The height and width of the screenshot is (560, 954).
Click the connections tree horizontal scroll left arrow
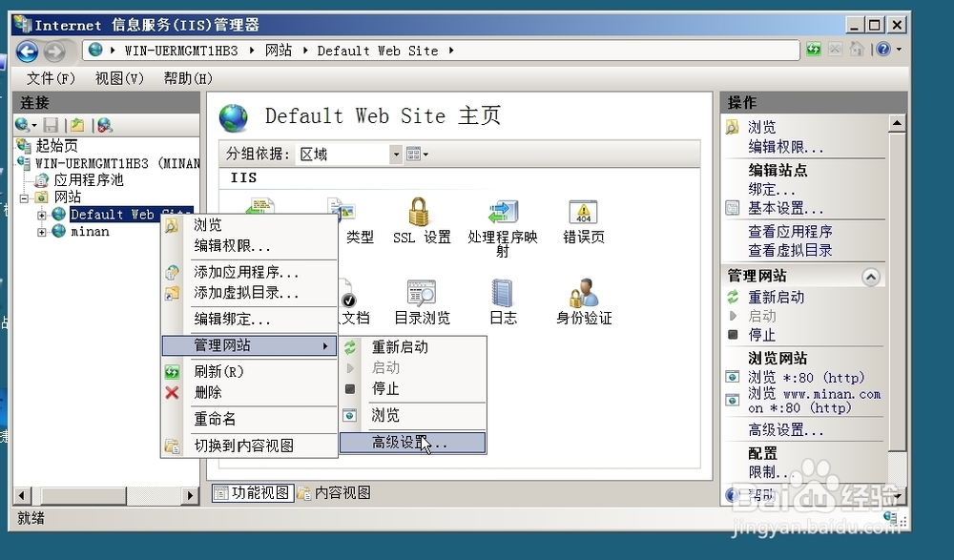(x=23, y=495)
